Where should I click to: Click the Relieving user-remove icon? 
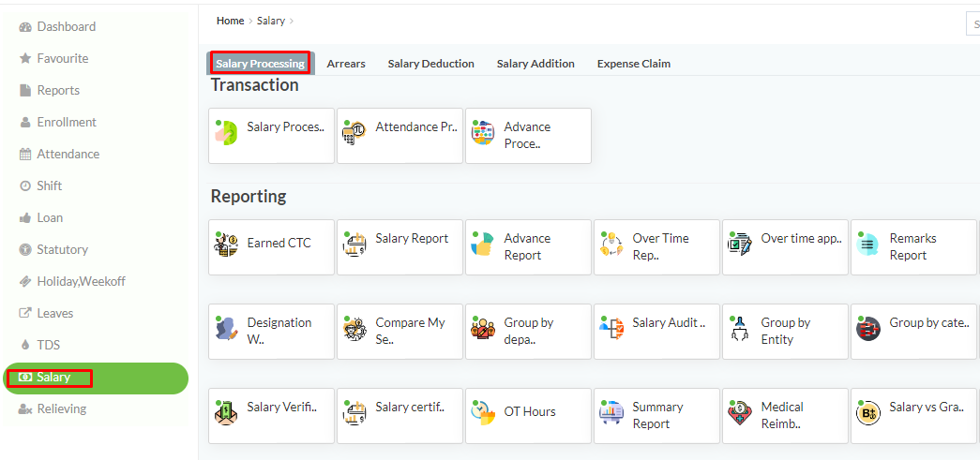(x=25, y=409)
